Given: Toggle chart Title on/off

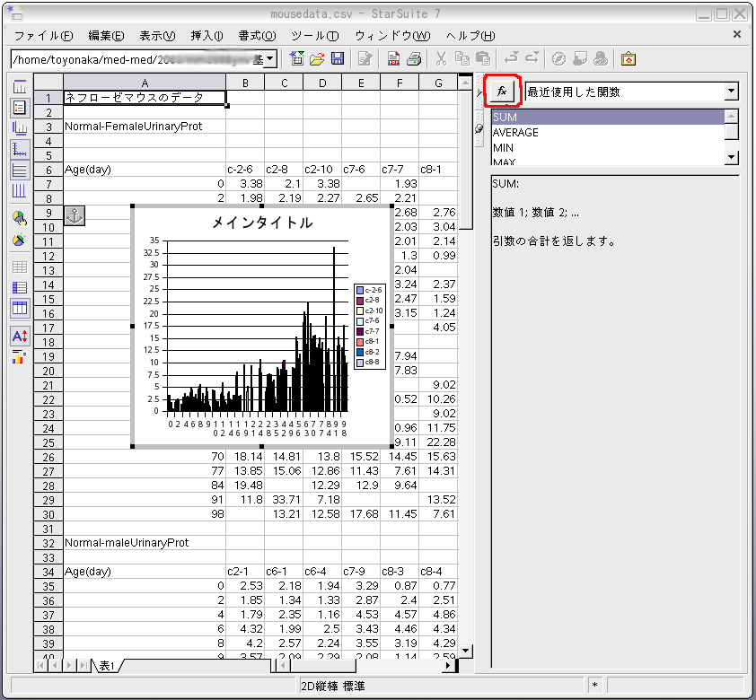Looking at the screenshot, I should coord(20,87).
